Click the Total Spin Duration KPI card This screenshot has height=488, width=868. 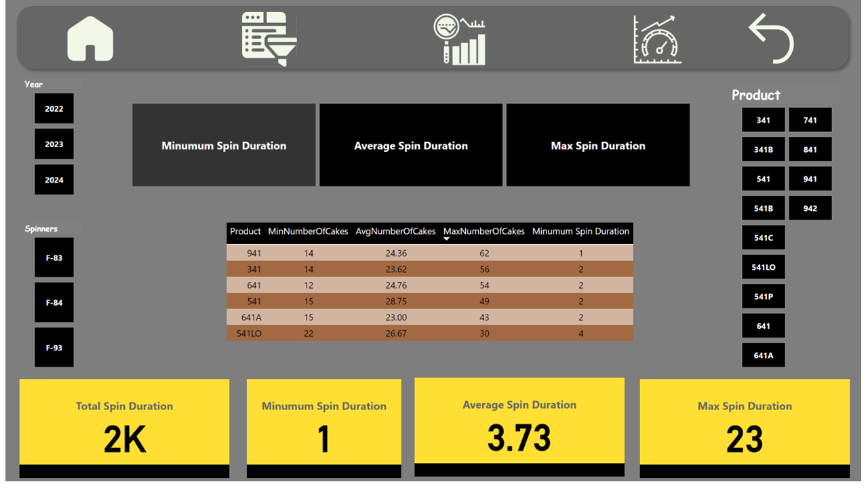[x=124, y=424]
